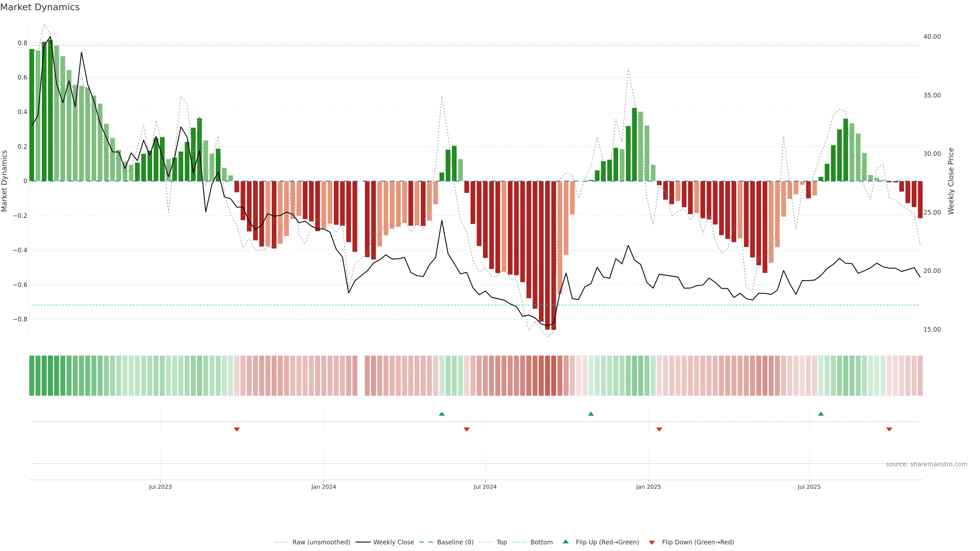The width and height of the screenshot is (980, 551).
Task: Click the Jul 2025 x-axis label
Action: point(809,487)
